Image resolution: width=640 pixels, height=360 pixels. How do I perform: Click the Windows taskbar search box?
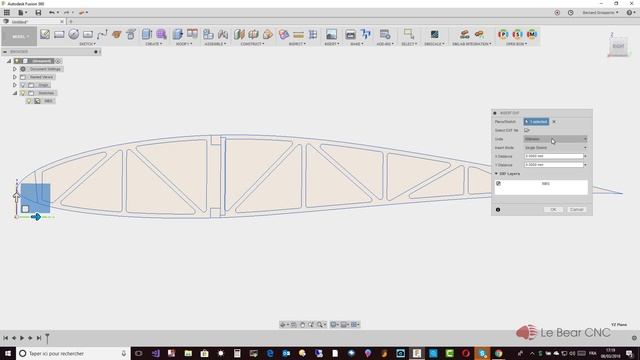tap(73, 353)
